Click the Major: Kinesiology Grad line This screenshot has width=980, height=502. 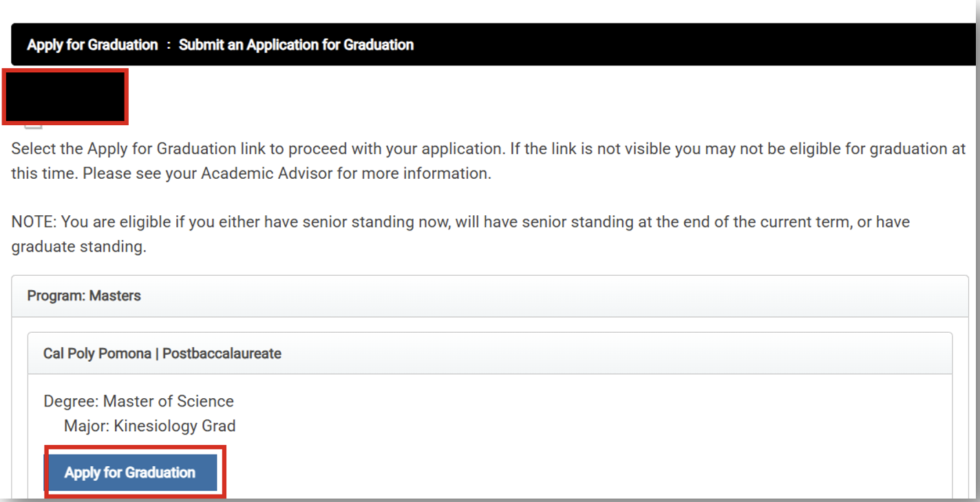149,426
